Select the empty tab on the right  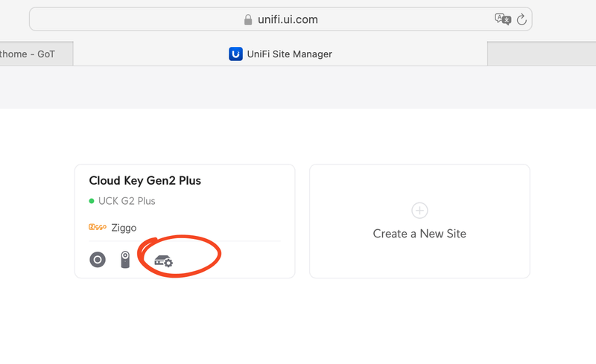541,54
